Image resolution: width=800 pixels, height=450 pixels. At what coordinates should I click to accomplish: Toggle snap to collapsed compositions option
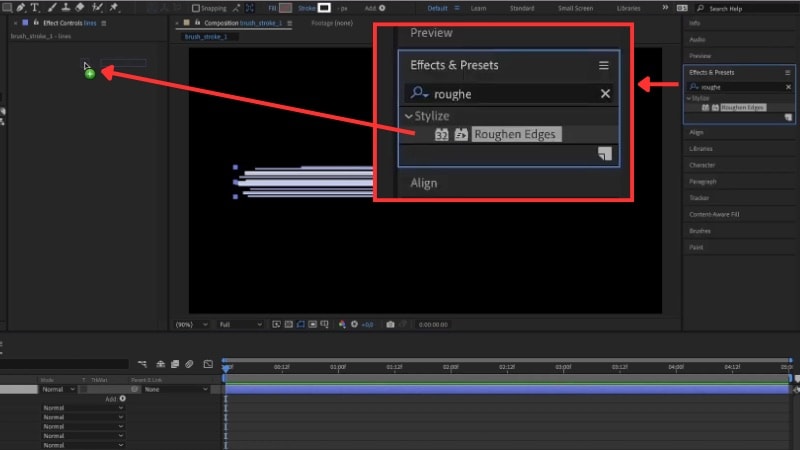tap(249, 8)
